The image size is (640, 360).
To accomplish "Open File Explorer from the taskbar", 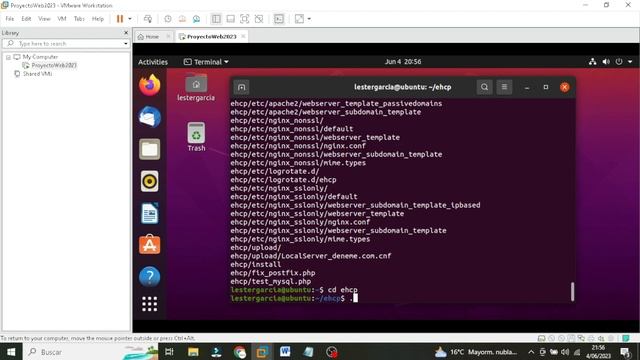I will click(193, 352).
